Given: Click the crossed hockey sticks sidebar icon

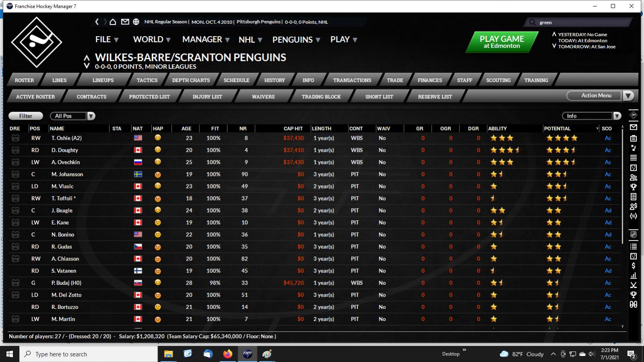Looking at the screenshot, I should pos(634,285).
